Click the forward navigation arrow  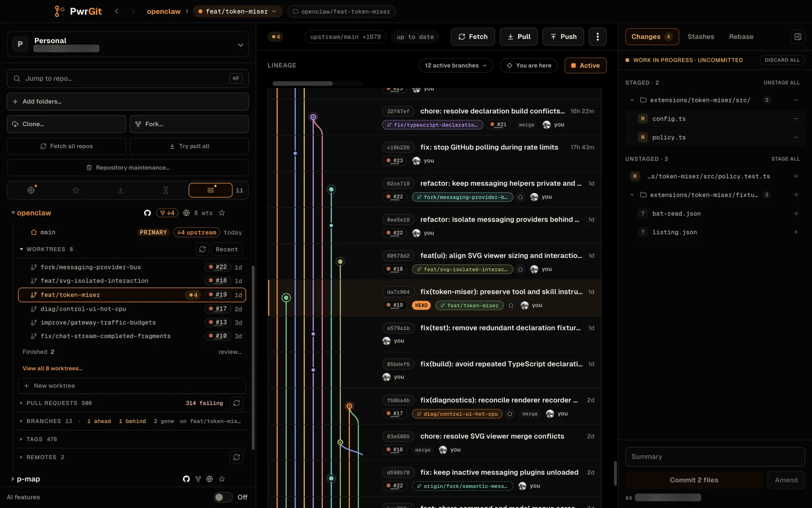click(133, 11)
